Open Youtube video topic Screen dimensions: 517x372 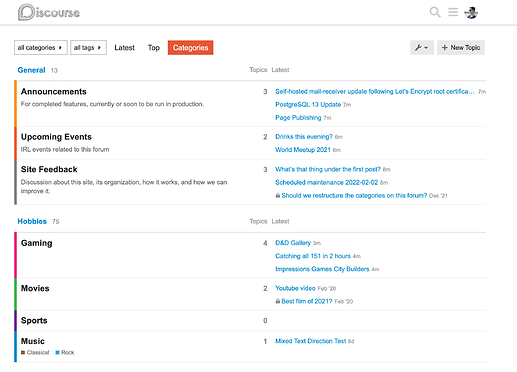pyautogui.click(x=295, y=288)
